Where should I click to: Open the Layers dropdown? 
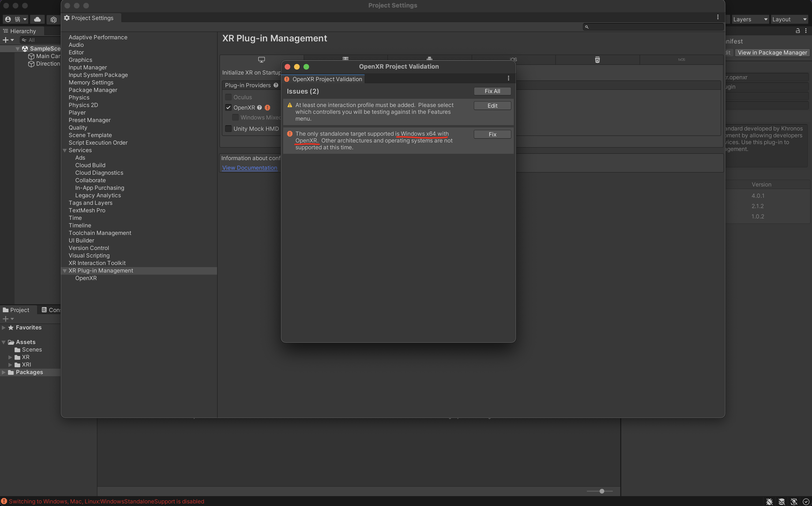click(750, 20)
